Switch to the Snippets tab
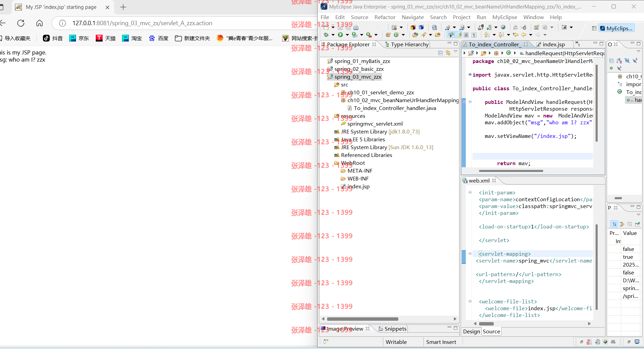This screenshot has width=644, height=349. pyautogui.click(x=393, y=329)
